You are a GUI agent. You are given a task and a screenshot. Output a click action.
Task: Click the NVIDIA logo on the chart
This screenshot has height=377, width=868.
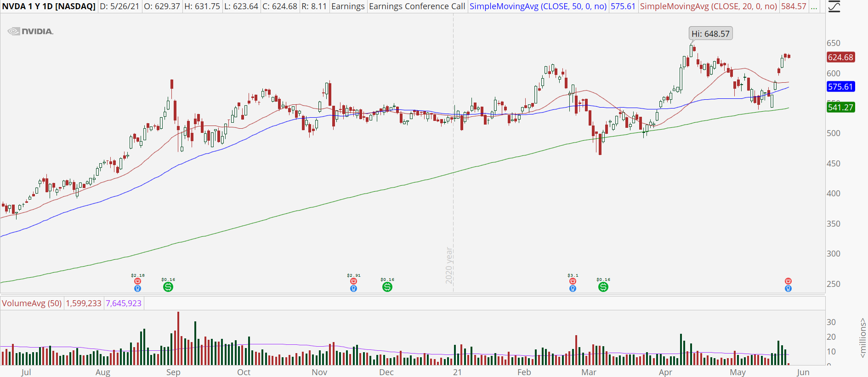coord(30,31)
